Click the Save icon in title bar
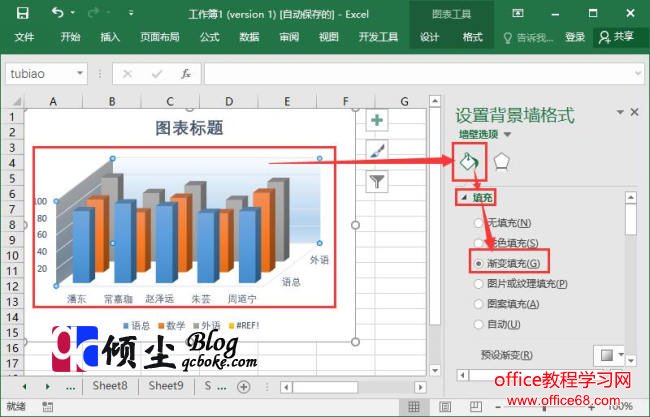 point(22,13)
